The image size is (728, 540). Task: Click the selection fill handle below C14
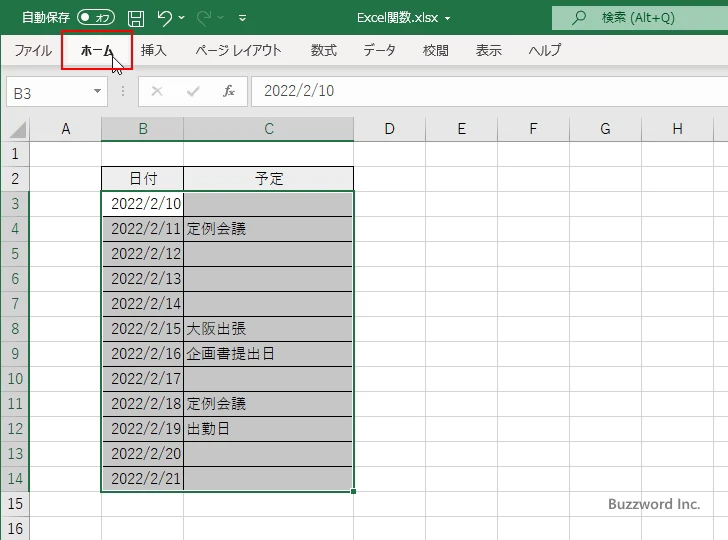[x=354, y=491]
